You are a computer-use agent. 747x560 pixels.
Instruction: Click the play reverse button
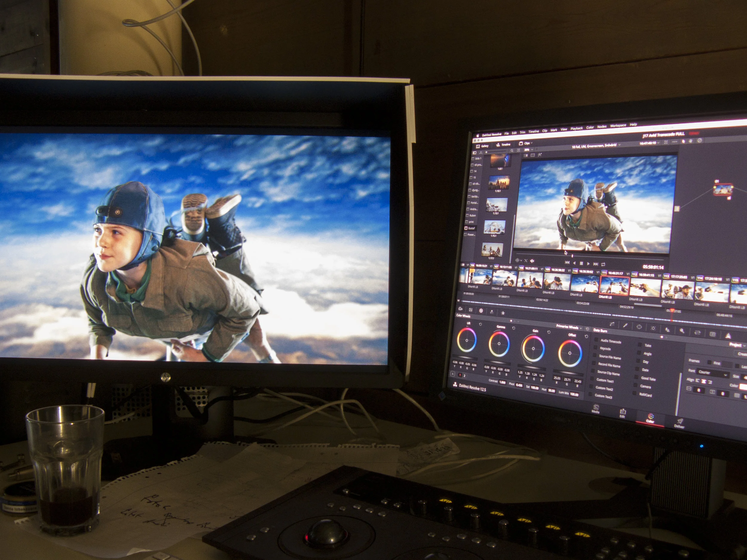[574, 263]
